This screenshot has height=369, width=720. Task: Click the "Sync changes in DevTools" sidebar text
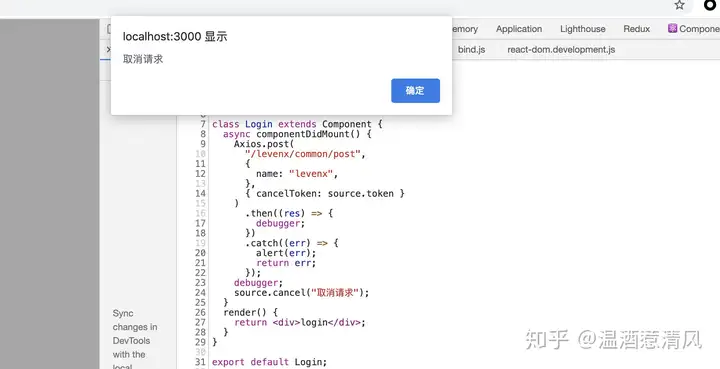point(135,327)
